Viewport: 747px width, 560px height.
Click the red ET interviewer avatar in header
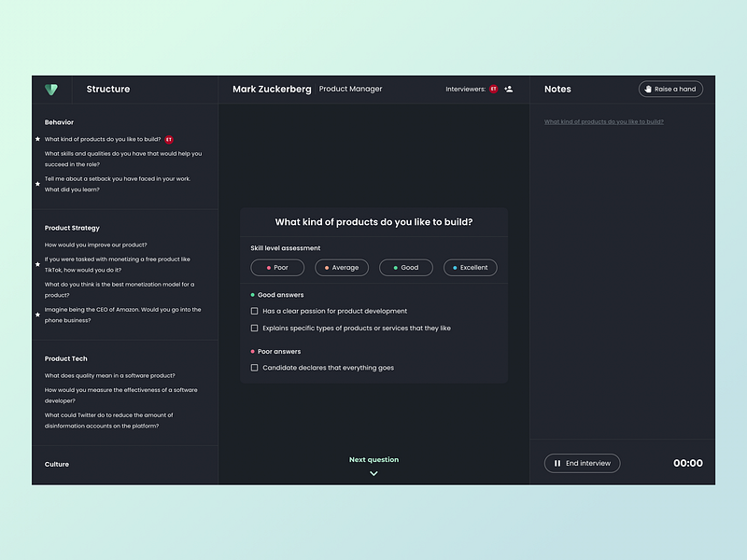click(x=494, y=89)
